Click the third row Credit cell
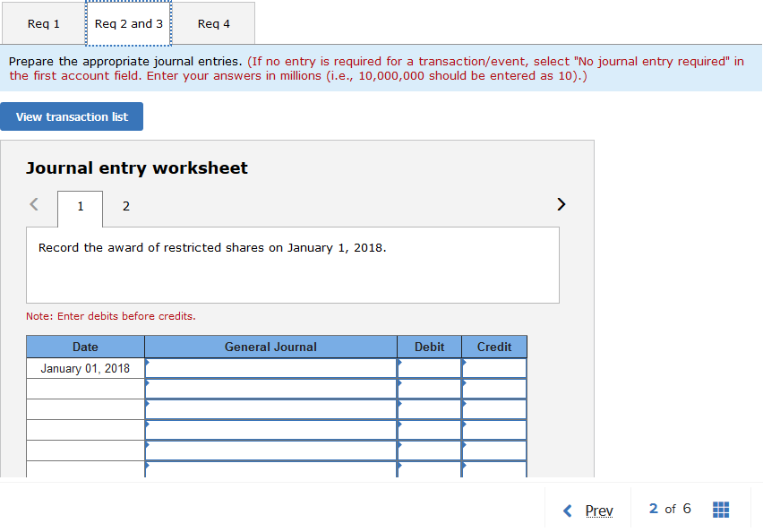 [x=494, y=409]
